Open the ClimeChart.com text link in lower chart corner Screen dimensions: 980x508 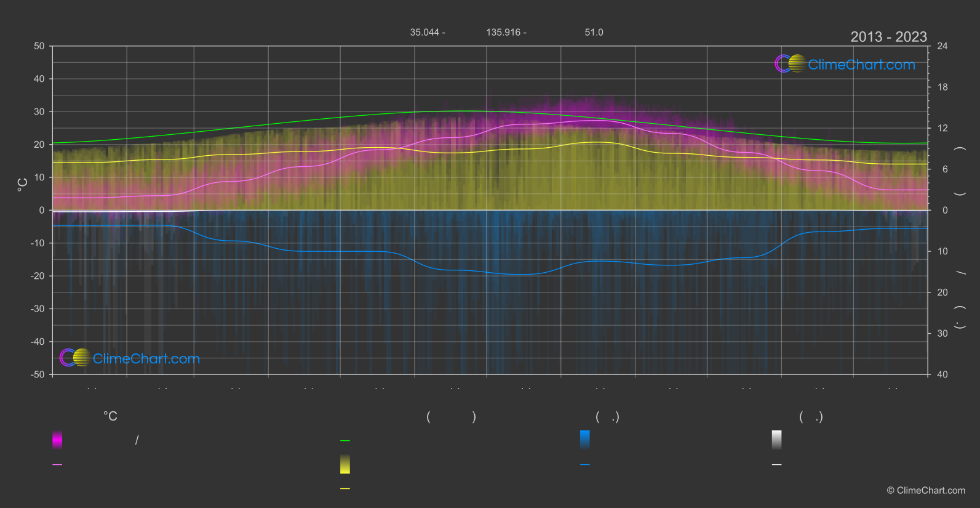(x=146, y=359)
